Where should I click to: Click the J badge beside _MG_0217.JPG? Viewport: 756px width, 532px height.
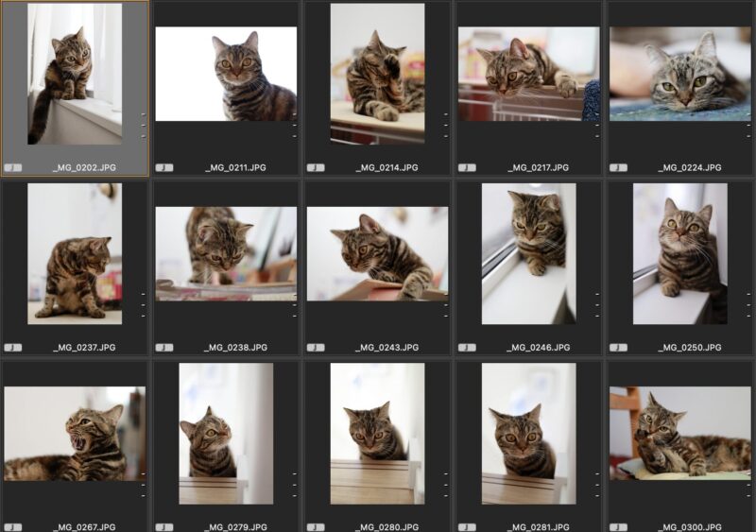tap(467, 167)
